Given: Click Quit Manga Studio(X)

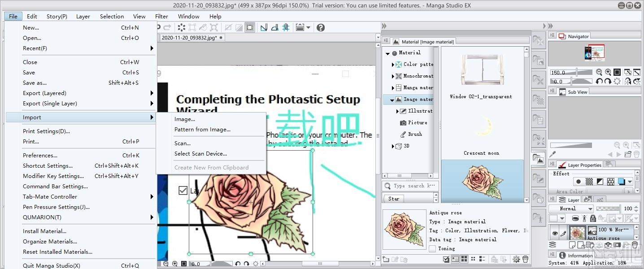Looking at the screenshot, I should 52,266.
